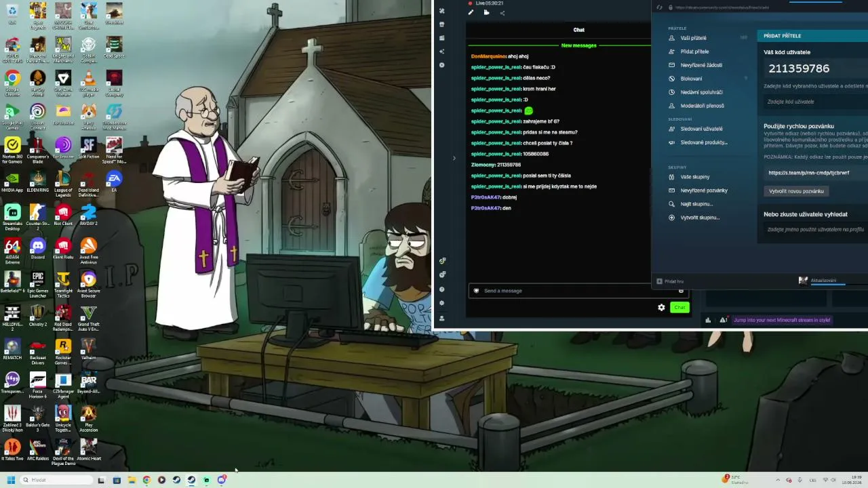Open Steam from the Windows taskbar

click(176, 480)
